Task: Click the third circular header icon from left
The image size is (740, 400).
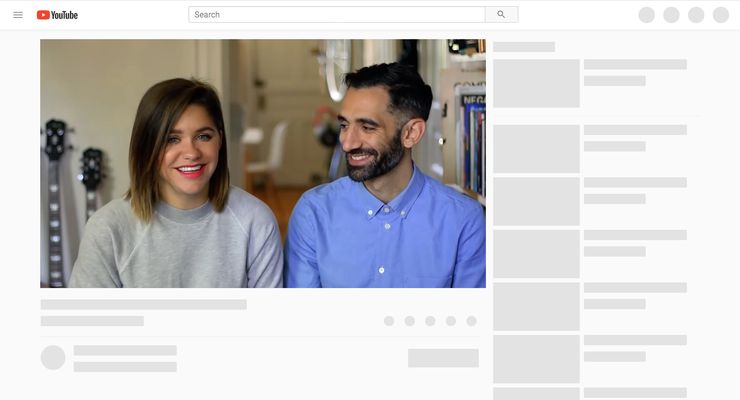Action: (696, 15)
